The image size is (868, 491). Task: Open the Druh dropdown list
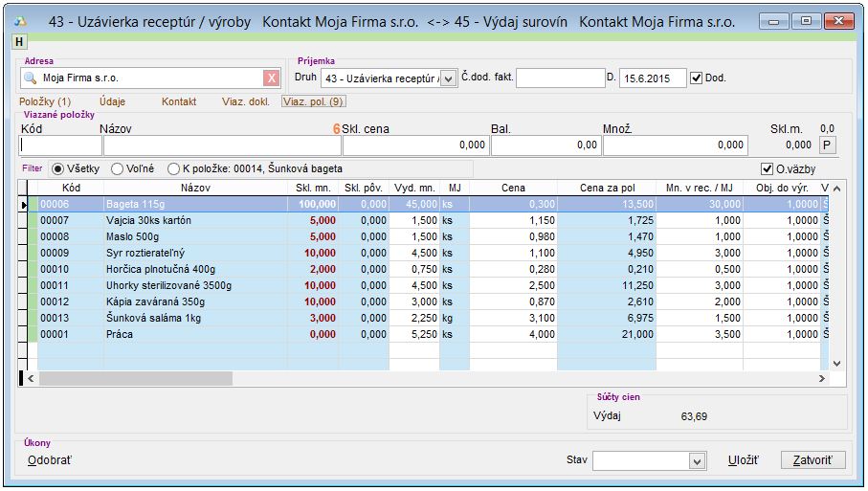tap(448, 78)
